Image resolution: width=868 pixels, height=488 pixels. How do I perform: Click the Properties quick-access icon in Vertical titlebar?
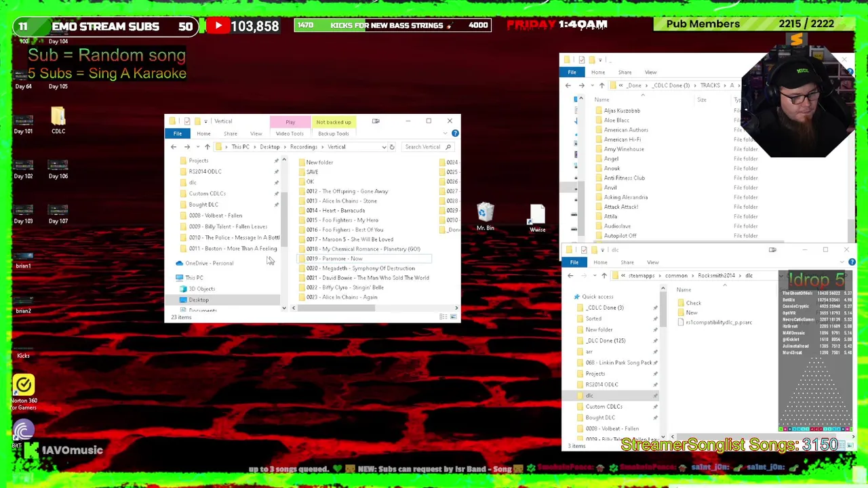point(186,121)
